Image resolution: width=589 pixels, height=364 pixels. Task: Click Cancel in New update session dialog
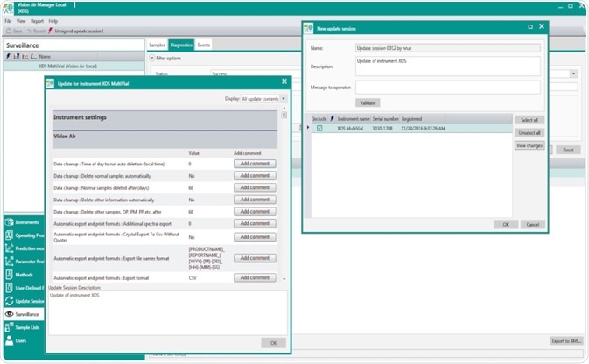pos(533,224)
